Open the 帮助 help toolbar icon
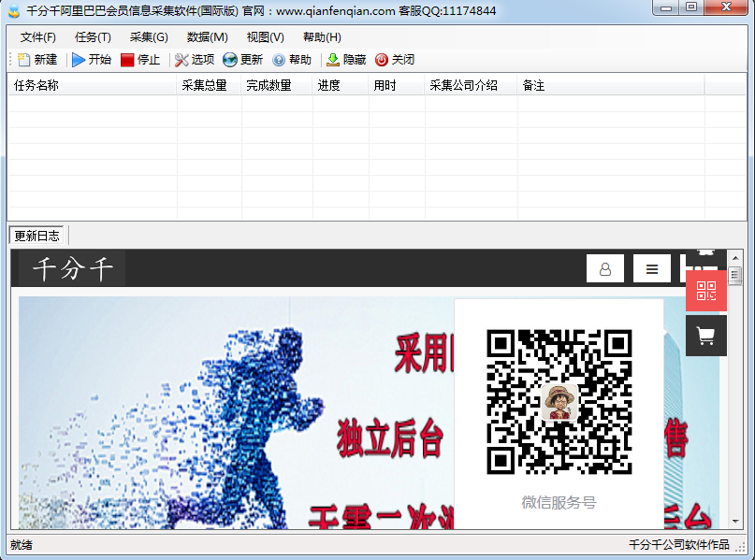 tap(278, 60)
